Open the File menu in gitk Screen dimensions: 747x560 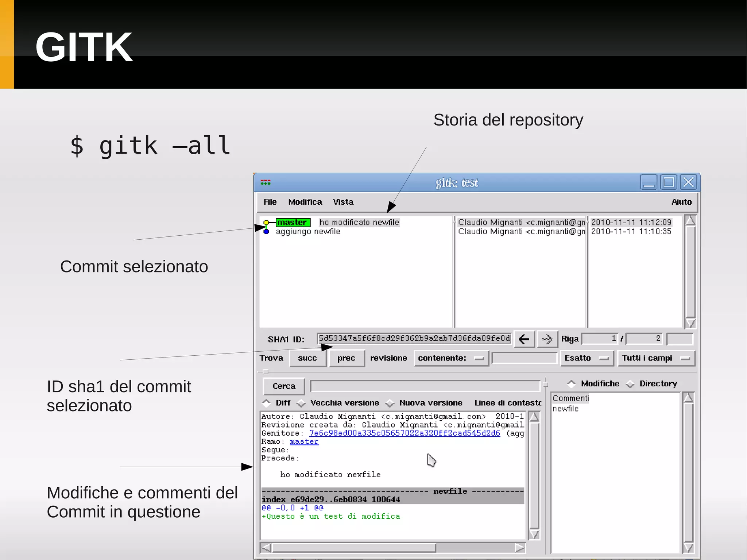point(270,202)
